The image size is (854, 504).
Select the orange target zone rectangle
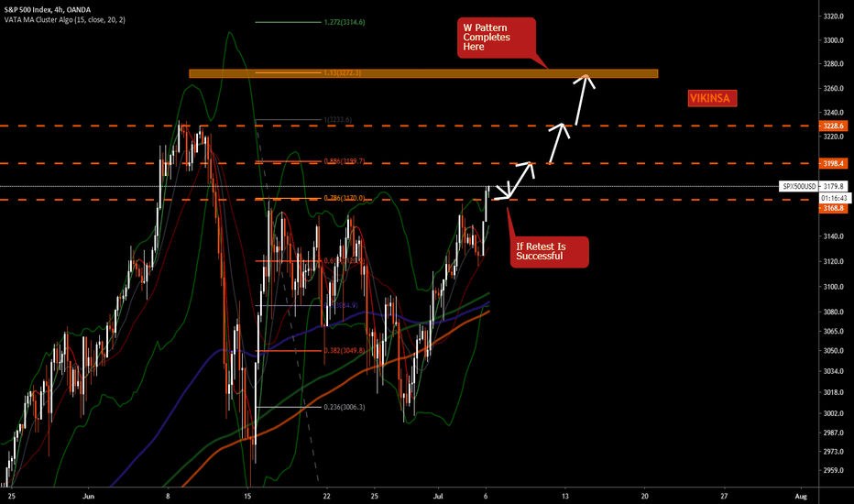click(x=423, y=73)
